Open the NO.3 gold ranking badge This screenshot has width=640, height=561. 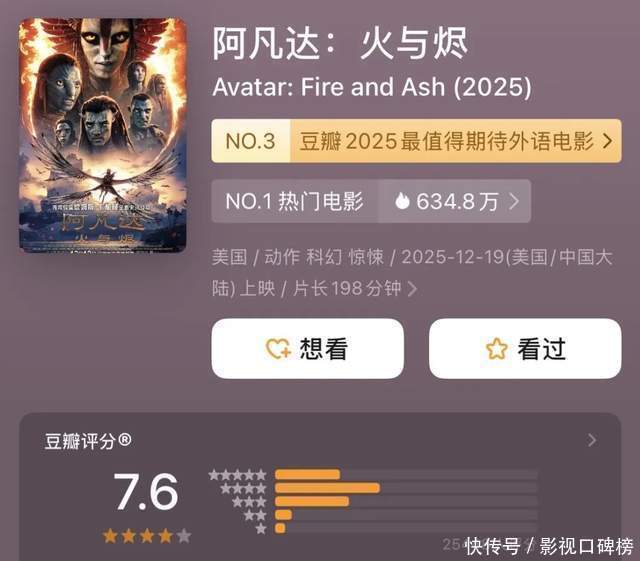pyautogui.click(x=251, y=141)
